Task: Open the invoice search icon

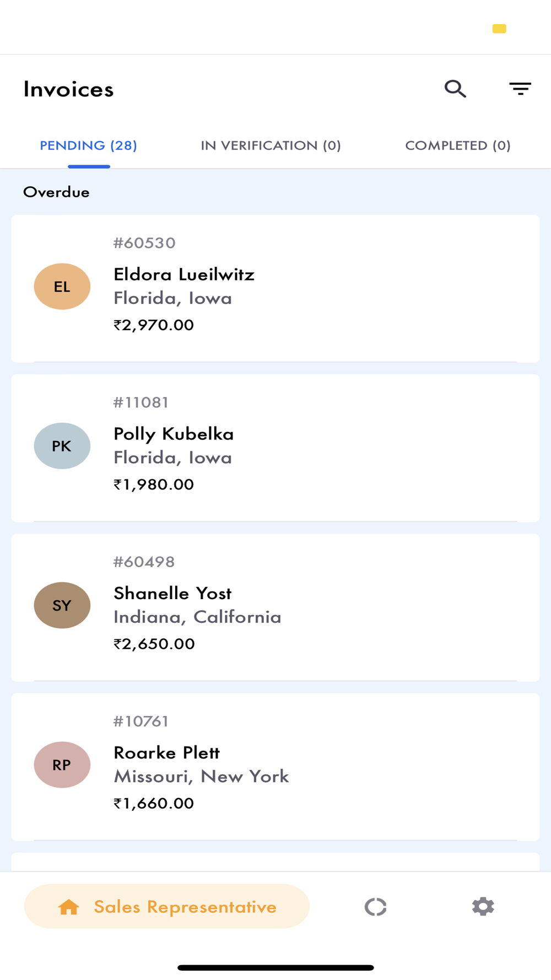Action: [x=455, y=89]
